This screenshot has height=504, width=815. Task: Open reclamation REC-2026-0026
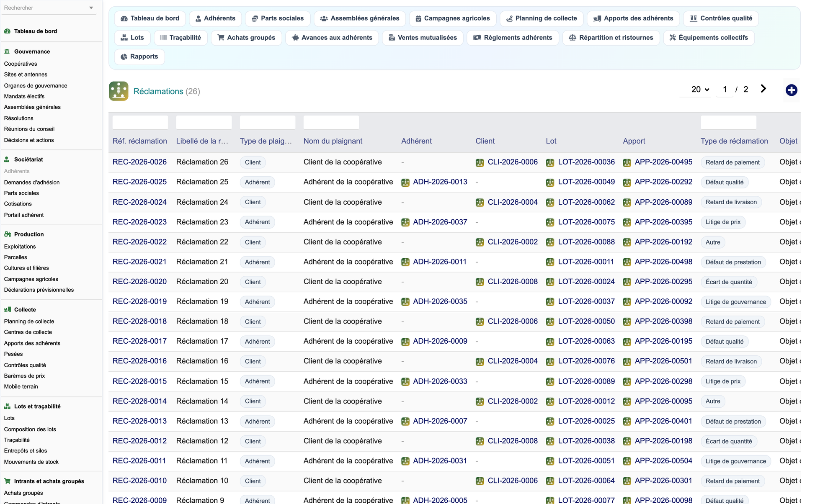(139, 162)
